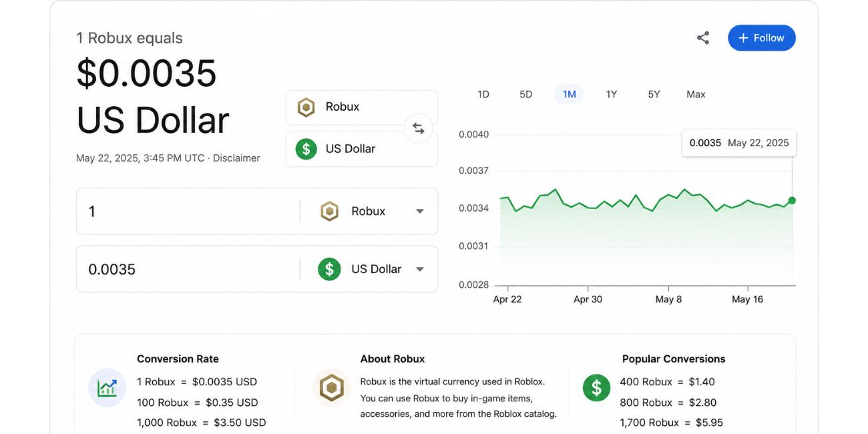Screen dimensions: 868x434
Task: Click the 0.0040 y-axis label
Action: point(473,134)
